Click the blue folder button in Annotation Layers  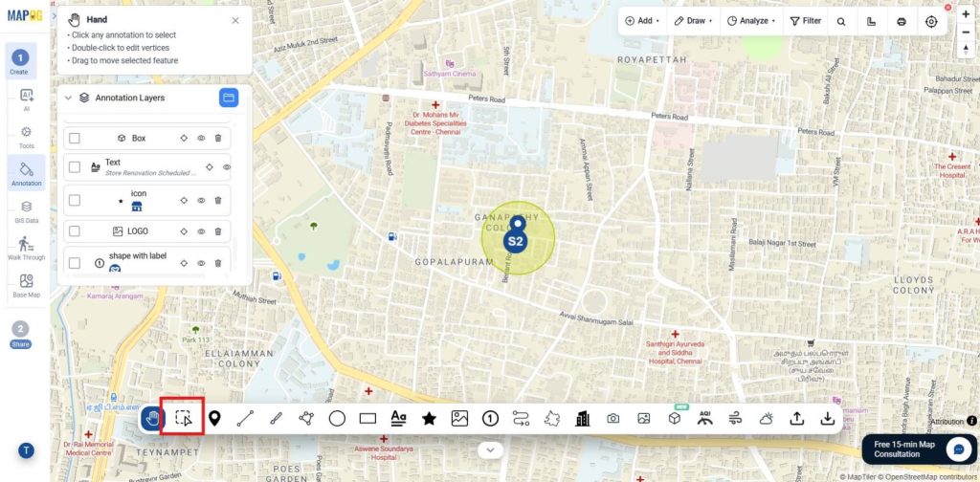pyautogui.click(x=229, y=98)
